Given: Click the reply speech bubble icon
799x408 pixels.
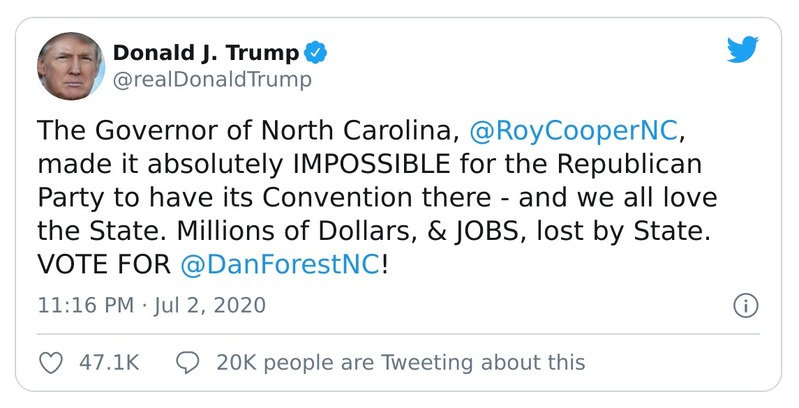Looking at the screenshot, I should (187, 362).
